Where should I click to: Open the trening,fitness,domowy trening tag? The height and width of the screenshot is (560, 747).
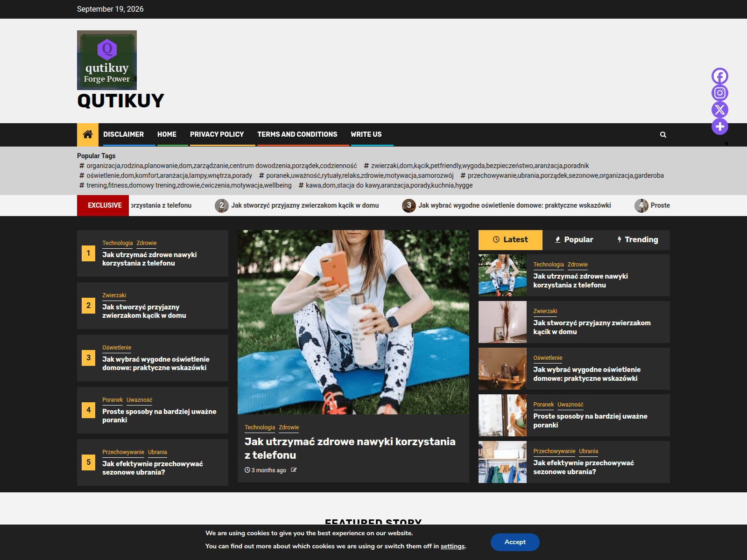185,185
